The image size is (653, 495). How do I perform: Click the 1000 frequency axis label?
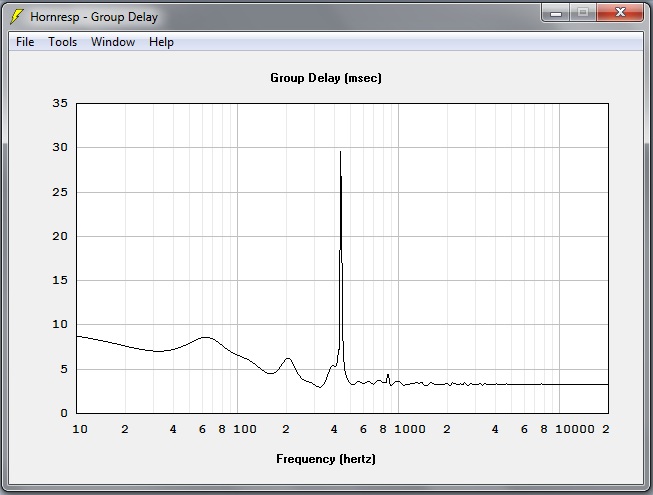point(410,429)
